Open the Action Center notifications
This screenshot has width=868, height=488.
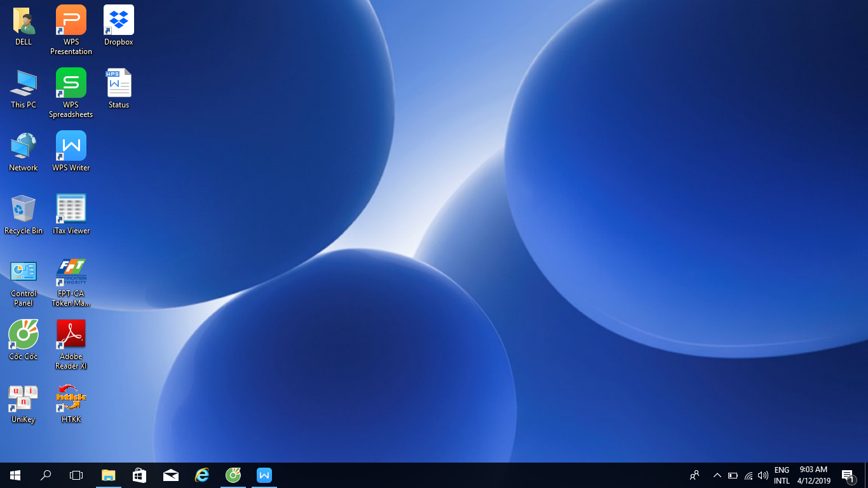click(x=848, y=475)
